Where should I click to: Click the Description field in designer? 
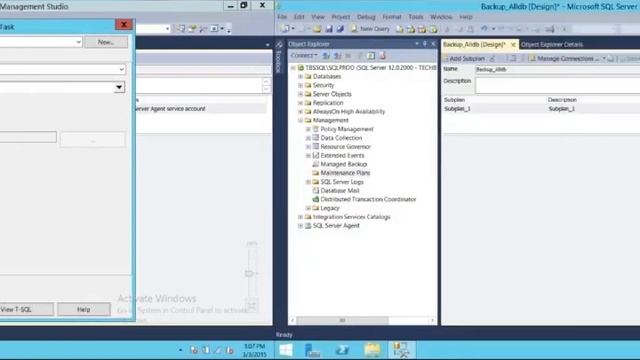tap(558, 85)
